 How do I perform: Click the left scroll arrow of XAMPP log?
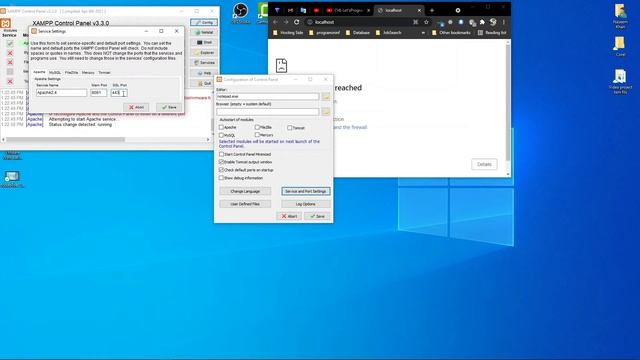3,140
